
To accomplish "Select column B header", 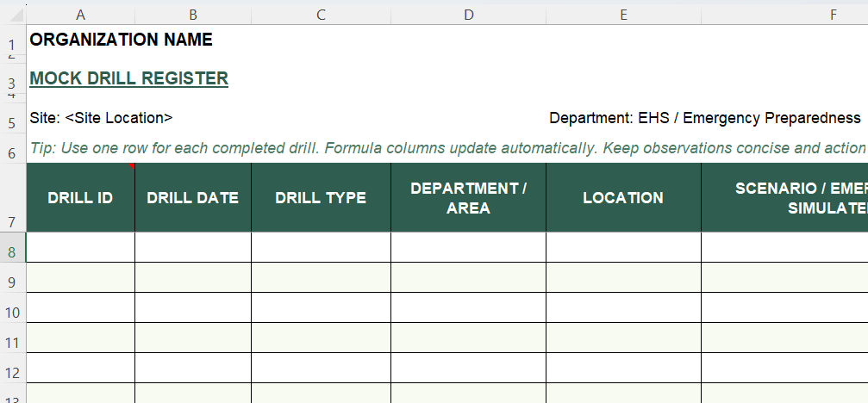I will pyautogui.click(x=193, y=15).
